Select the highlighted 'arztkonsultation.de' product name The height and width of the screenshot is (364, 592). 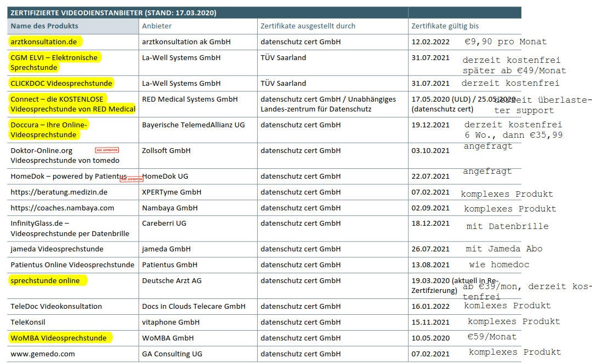coord(44,42)
